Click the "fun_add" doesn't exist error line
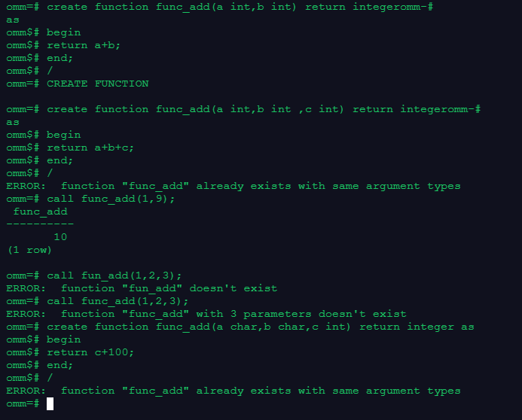The width and height of the screenshot is (522, 420). point(142,288)
